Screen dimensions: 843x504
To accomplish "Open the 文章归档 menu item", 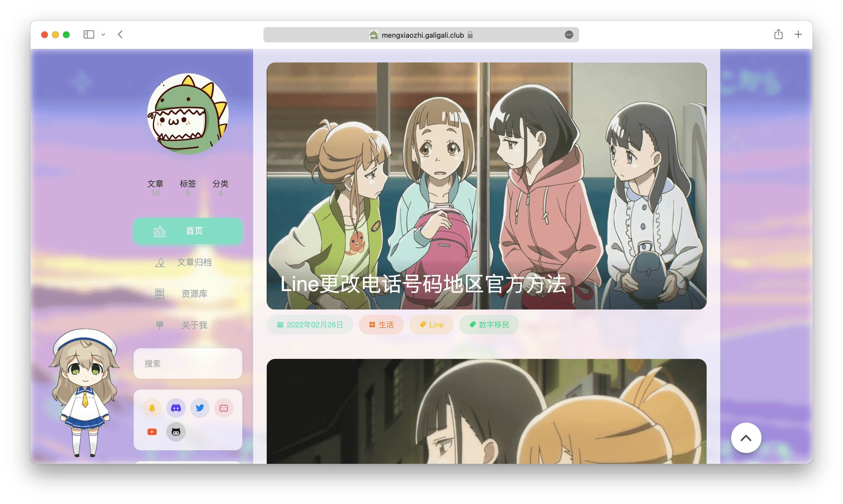I will (188, 262).
